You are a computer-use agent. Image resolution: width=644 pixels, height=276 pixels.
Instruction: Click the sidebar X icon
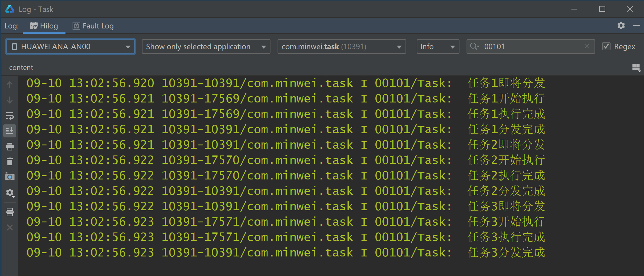[x=10, y=227]
